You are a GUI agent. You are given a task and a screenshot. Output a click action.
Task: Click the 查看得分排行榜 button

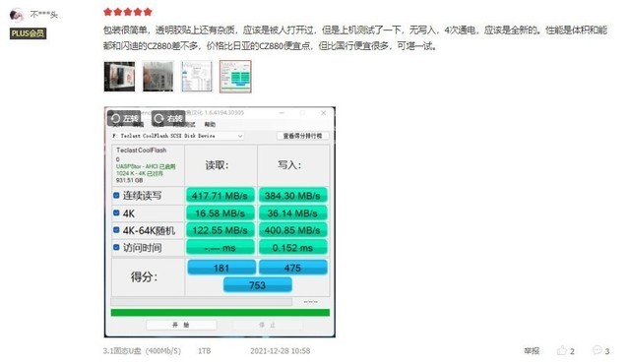point(302,136)
